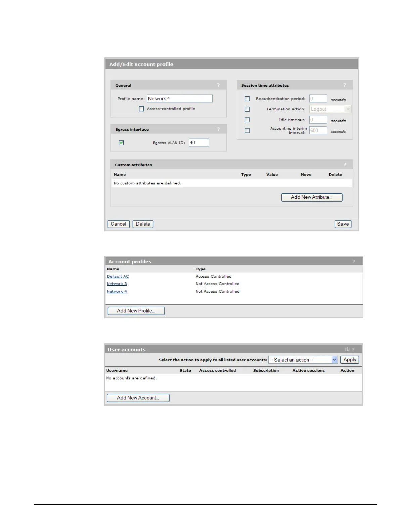Click the Idle timeout seconds field
This screenshot has height=532, width=411.
318,120
